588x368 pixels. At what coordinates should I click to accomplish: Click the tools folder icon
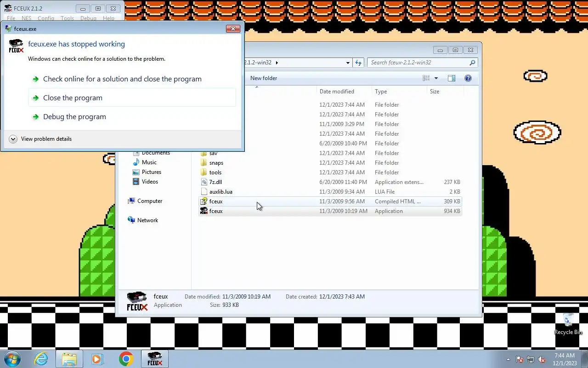click(x=204, y=172)
